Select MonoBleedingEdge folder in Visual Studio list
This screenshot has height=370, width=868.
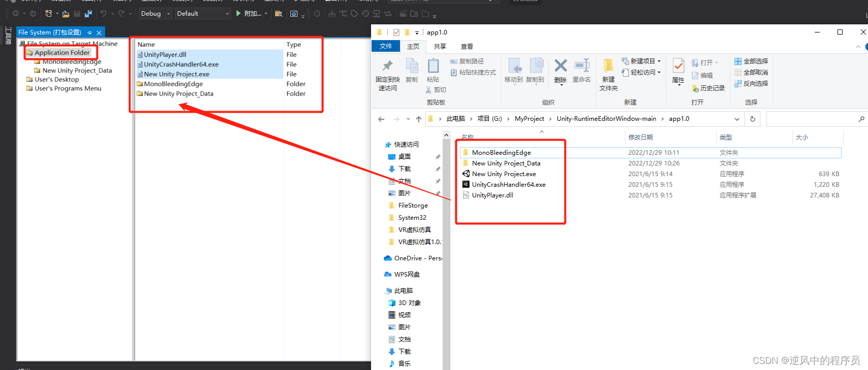[173, 84]
